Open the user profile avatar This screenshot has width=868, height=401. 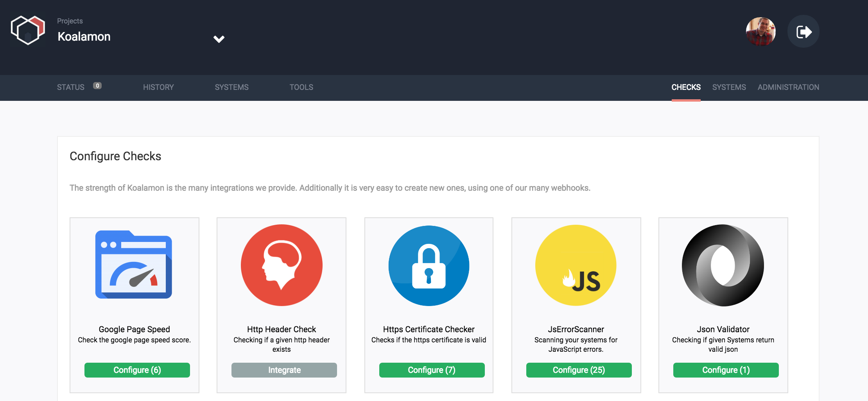pos(760,32)
